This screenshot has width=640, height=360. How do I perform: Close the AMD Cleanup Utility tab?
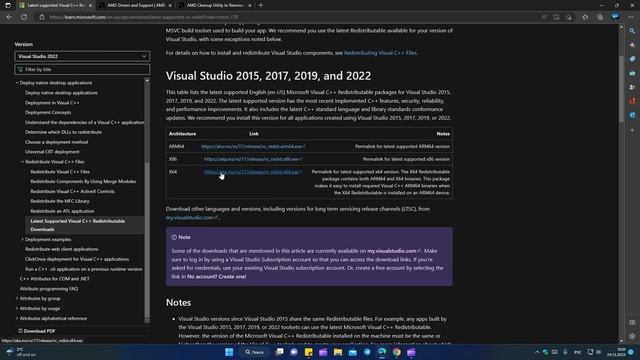click(x=250, y=5)
